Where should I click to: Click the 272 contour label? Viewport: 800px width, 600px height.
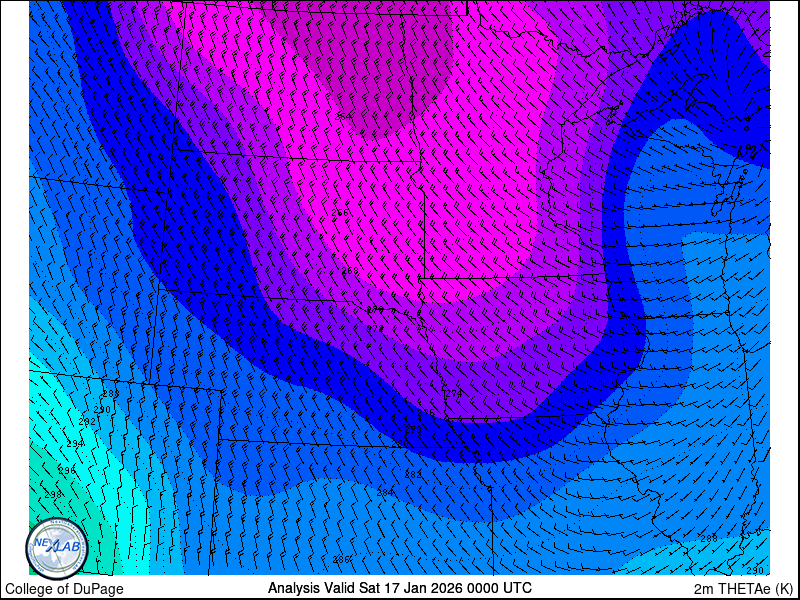[376, 329]
